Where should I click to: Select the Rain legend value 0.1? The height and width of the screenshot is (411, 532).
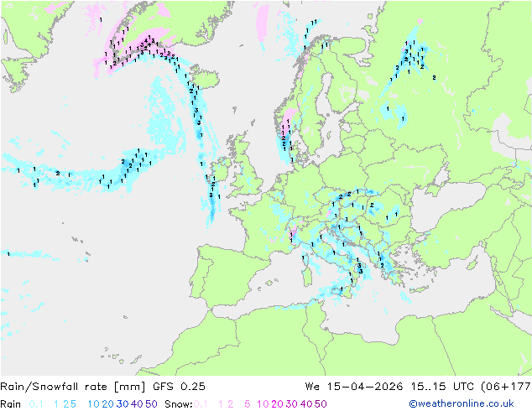[x=36, y=404]
